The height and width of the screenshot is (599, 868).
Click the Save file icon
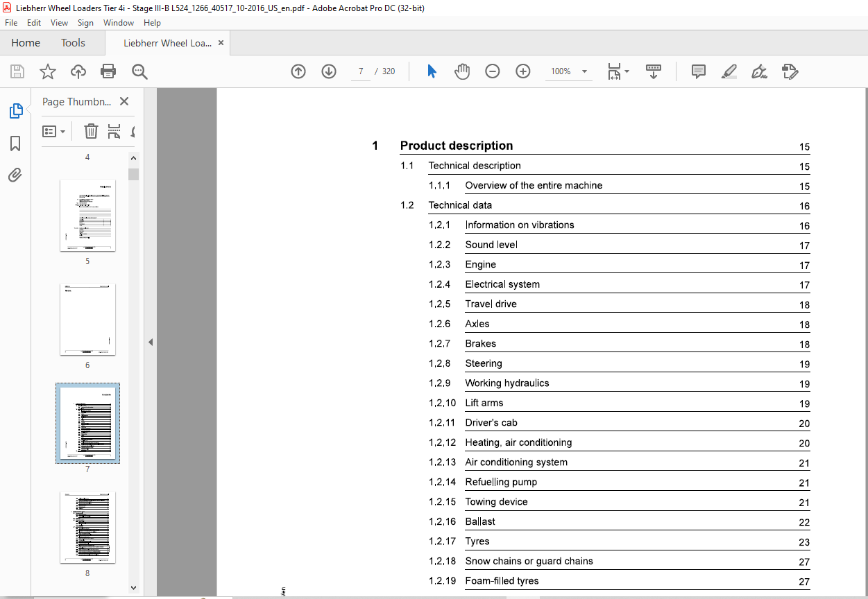coord(17,71)
